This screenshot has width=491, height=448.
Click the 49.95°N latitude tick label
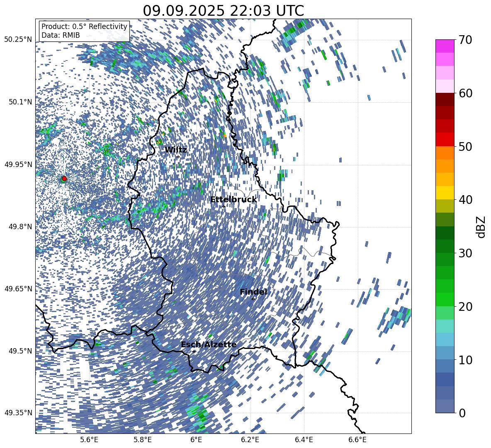[18, 164]
